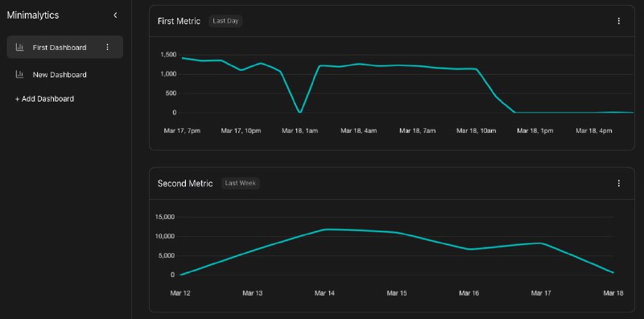Click the Mar 18, 10am axis label
Image resolution: width=644 pixels, height=319 pixels.
point(477,130)
